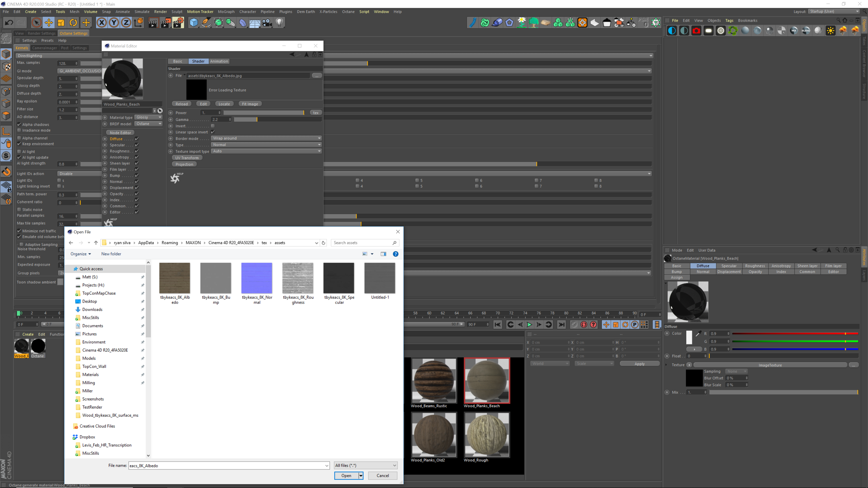Toggle the X-axis lock icon
This screenshot has width=868, height=488.
point(101,23)
